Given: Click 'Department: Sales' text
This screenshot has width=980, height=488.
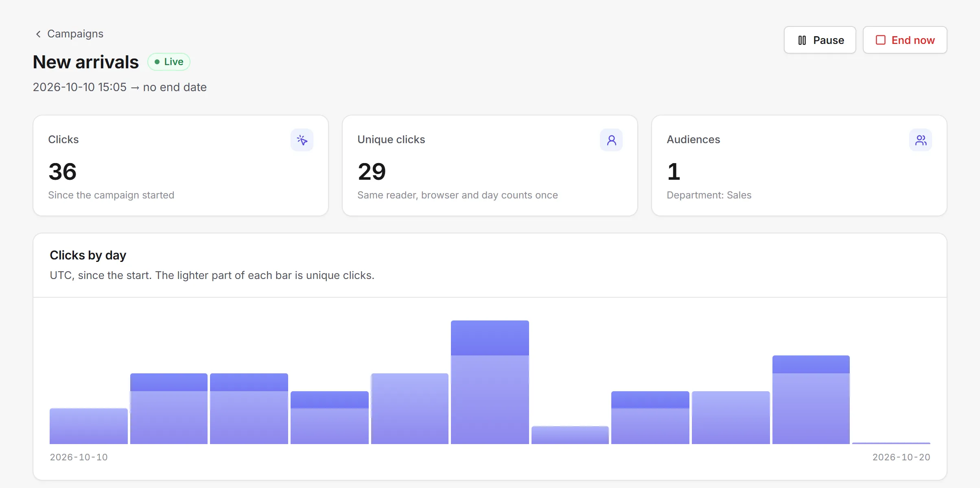Looking at the screenshot, I should (x=709, y=195).
